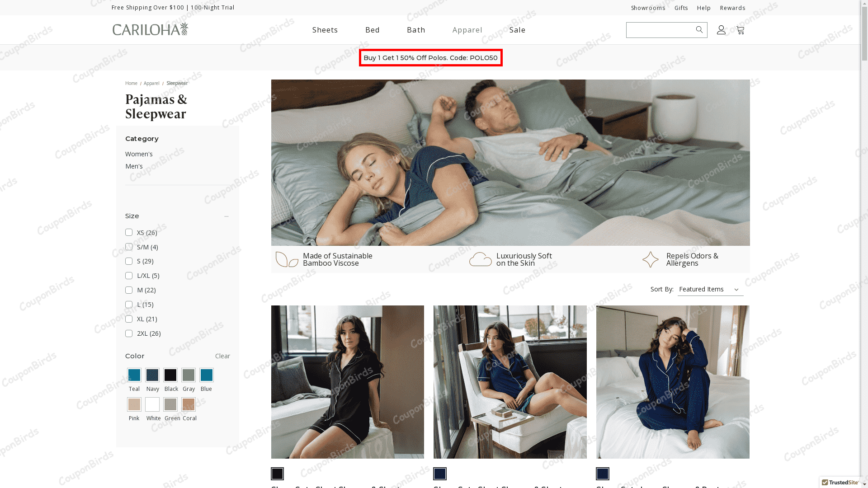This screenshot has height=488, width=868.
Task: Open the Sheets navigation menu
Action: pyautogui.click(x=325, y=30)
